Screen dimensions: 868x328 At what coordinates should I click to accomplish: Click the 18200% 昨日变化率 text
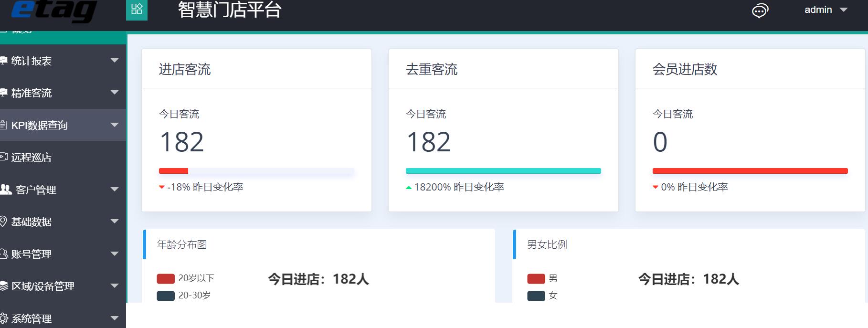459,187
